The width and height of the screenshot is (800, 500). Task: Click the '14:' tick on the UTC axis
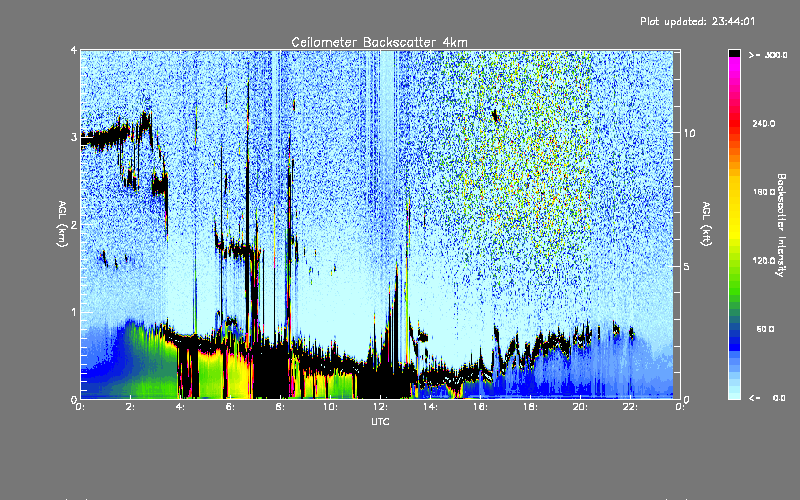(x=430, y=407)
